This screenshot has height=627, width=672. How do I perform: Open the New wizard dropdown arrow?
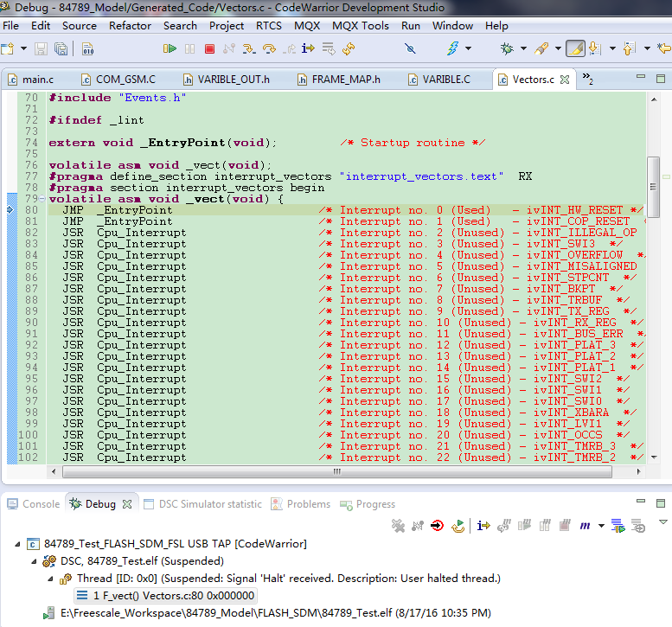(x=23, y=48)
